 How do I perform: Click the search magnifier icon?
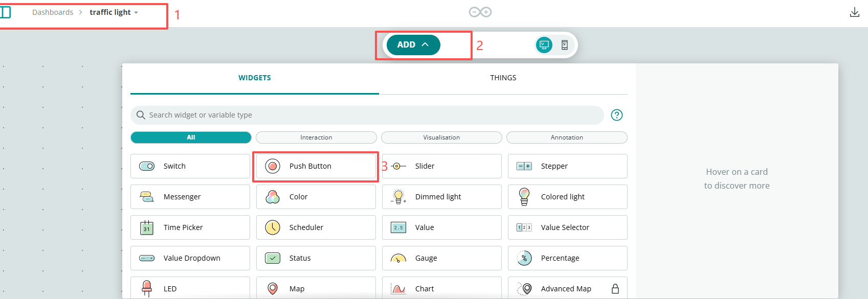(x=141, y=115)
